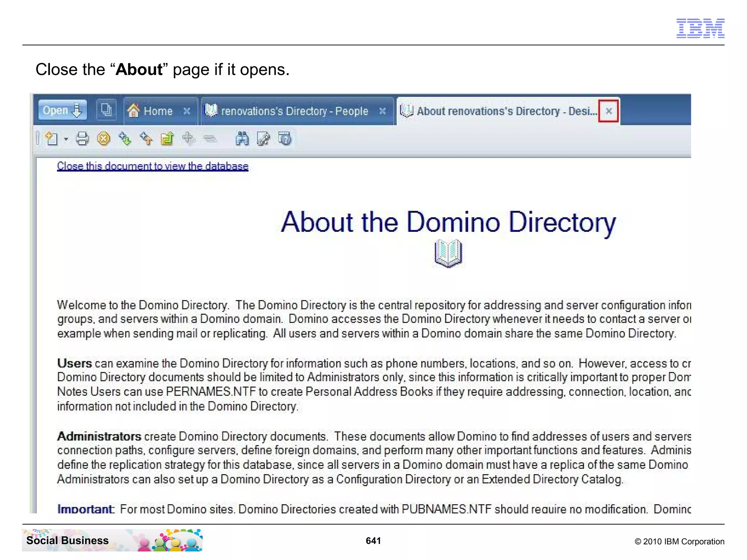Click the navigate next (green down arrow) icon
747x560 pixels.
pos(125,139)
